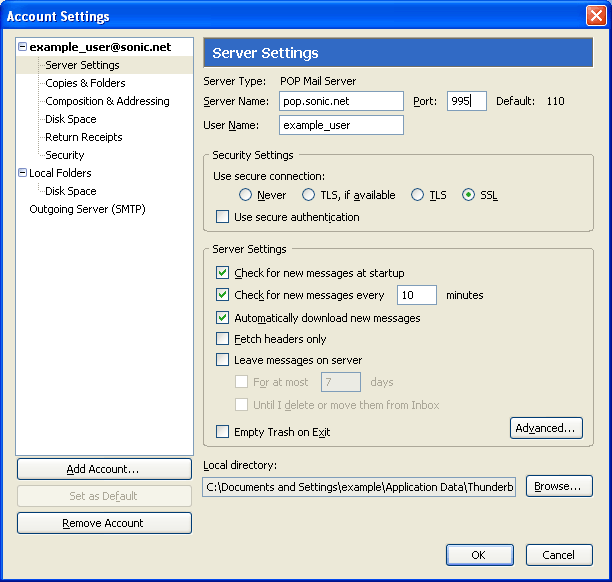Screen dimensions: 612x582
Task: Open Outgoing Server (SMTP) settings
Action: [x=87, y=209]
